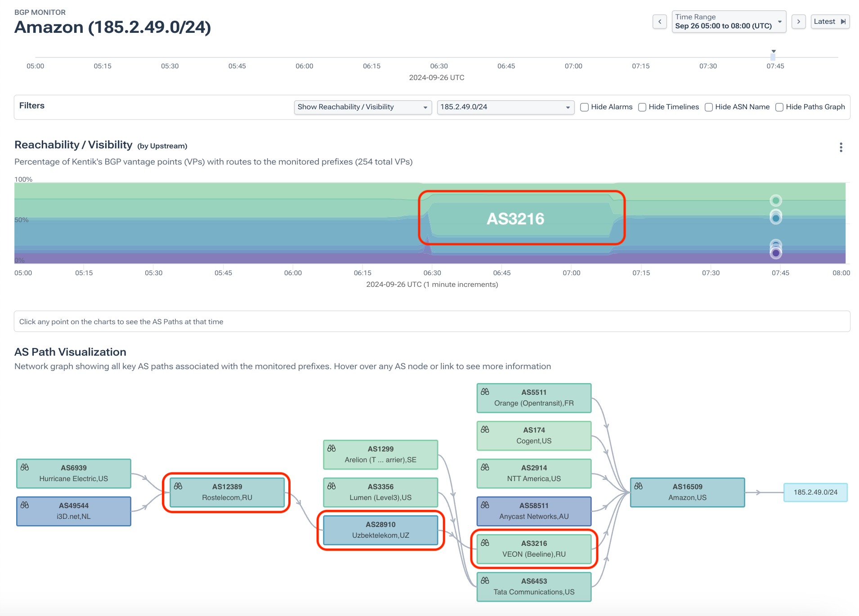Select the AS28910 Uzbektelekom node
Viewport: 859px width, 616px height.
coord(380,530)
